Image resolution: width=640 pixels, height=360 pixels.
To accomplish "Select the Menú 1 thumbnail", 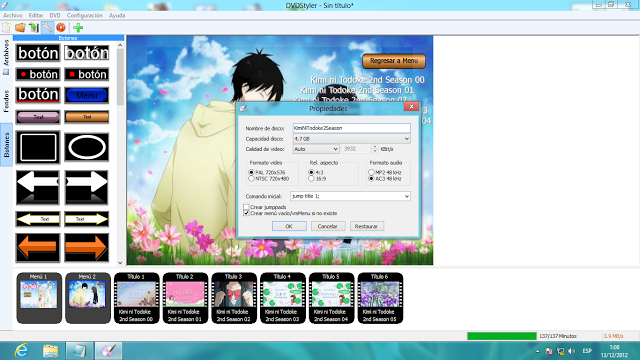I will pos(39,298).
